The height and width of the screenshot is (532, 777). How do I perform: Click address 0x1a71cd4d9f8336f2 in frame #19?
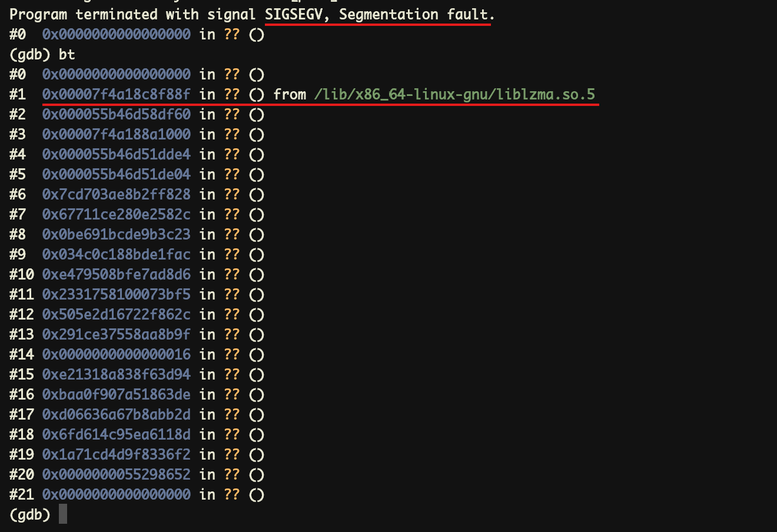coord(116,454)
